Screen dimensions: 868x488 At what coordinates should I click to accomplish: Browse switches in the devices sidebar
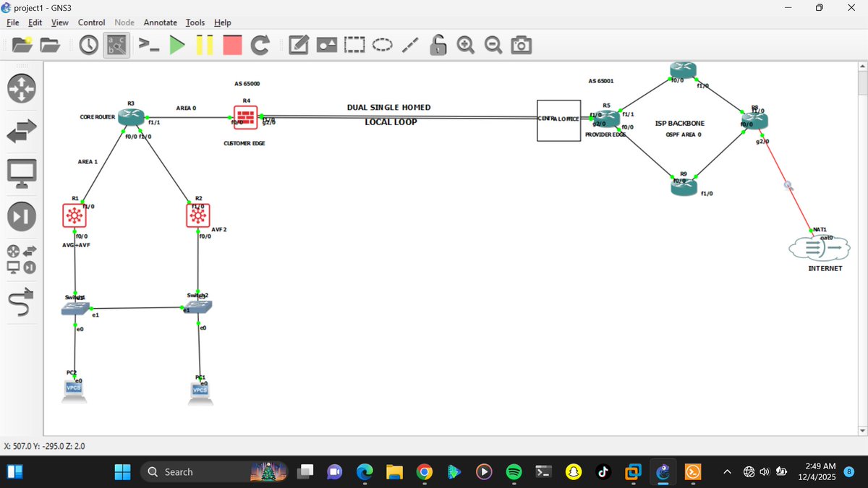[x=22, y=131]
